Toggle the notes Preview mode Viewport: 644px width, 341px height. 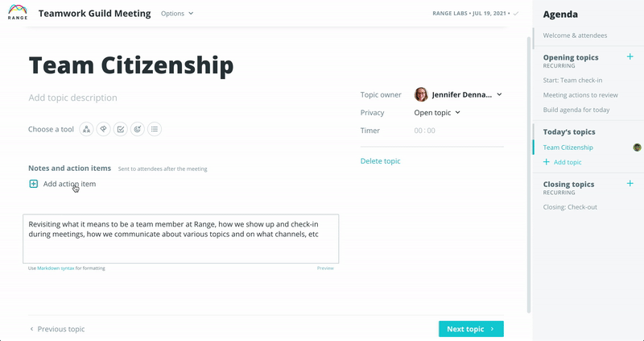coord(325,268)
